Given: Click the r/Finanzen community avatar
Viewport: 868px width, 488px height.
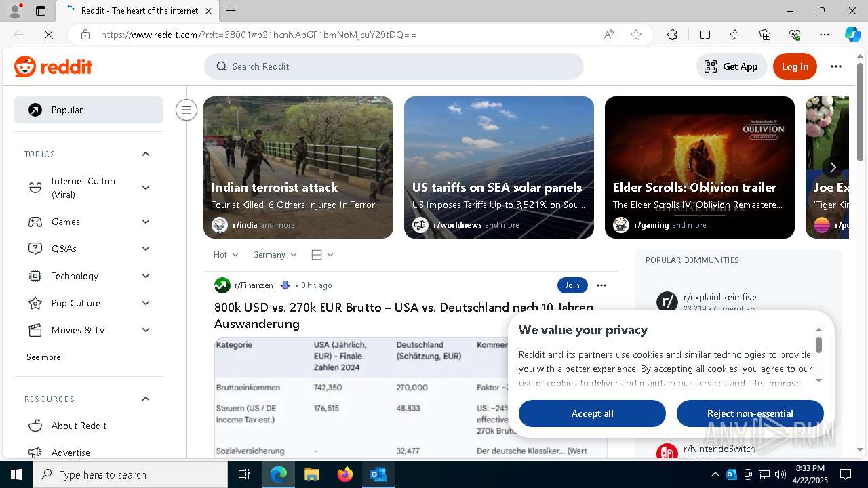Looking at the screenshot, I should pyautogui.click(x=222, y=285).
